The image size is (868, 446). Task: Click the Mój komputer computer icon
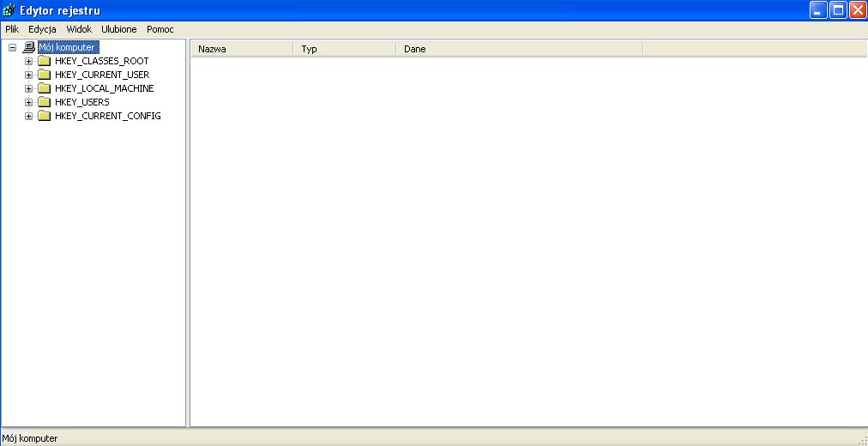(x=29, y=48)
